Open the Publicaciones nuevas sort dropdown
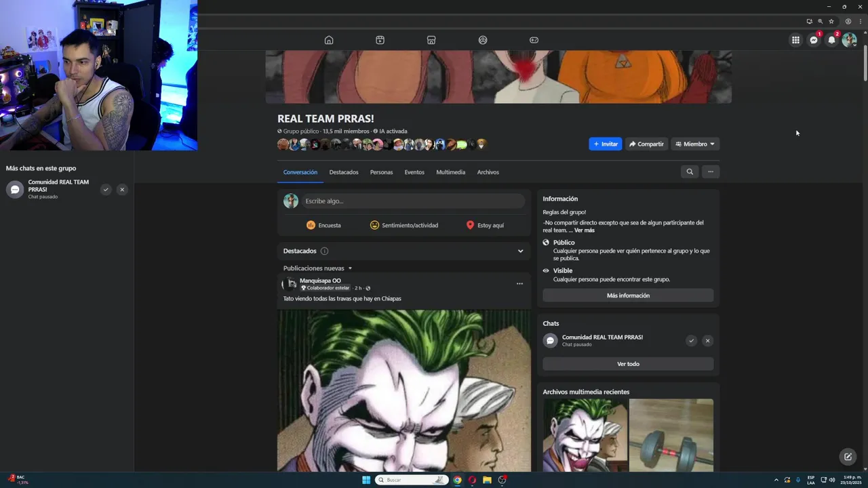Screen dimensions: 868x488 coord(318,268)
